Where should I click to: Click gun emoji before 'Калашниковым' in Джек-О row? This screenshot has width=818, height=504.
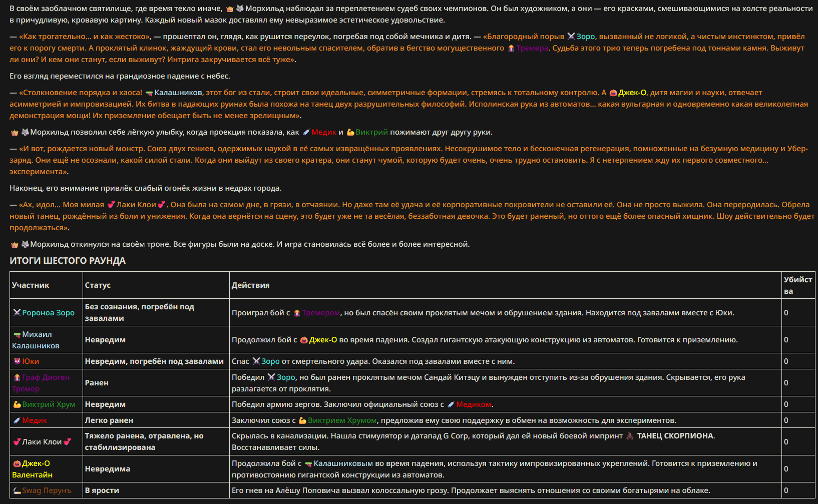coord(308,464)
